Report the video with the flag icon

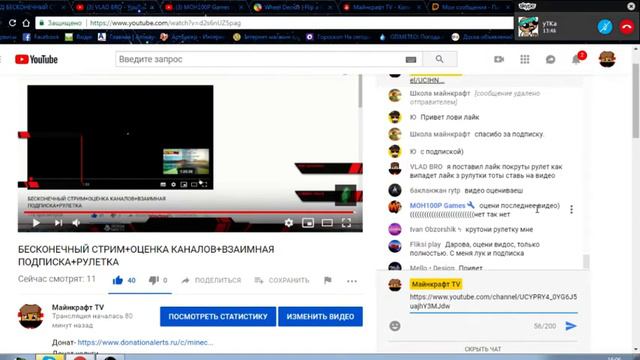click(327, 280)
